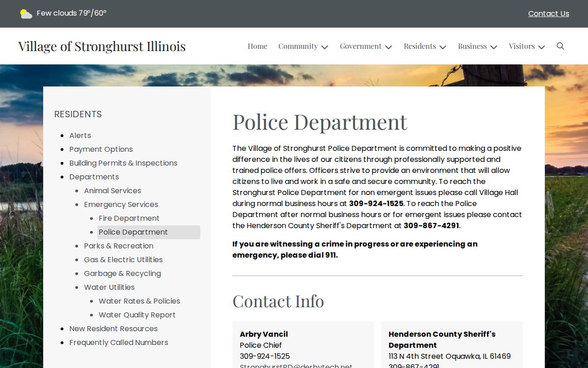The image size is (588, 368).
Task: Open Parks & Recreation
Action: pos(119,246)
